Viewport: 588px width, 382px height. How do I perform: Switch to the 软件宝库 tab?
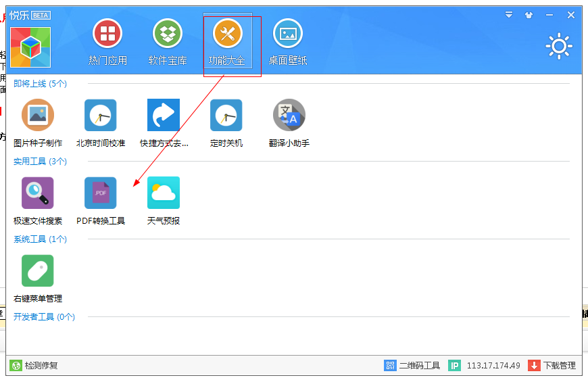point(168,43)
